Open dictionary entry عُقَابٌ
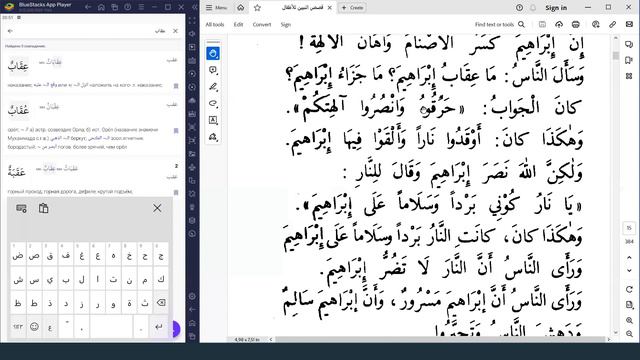This screenshot has height=360, width=640. (x=18, y=110)
